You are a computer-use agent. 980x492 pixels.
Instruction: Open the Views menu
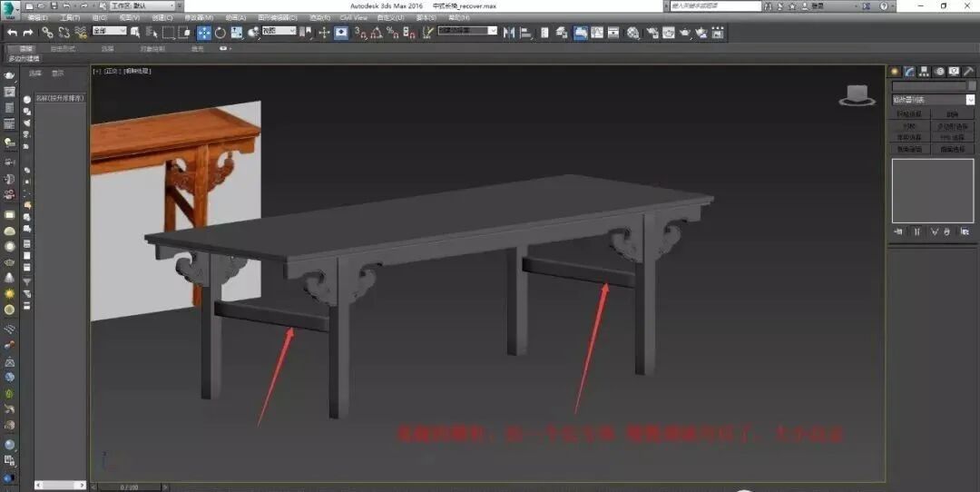130,17
